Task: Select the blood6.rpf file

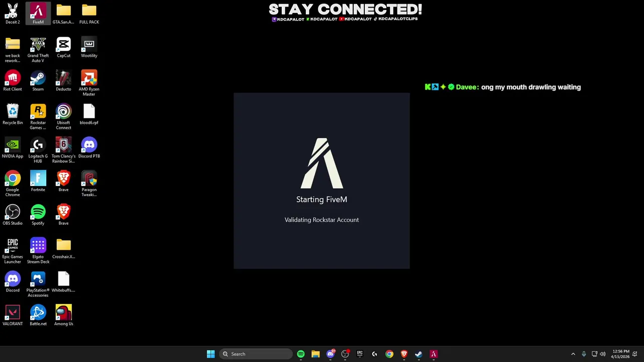Action: [89, 115]
